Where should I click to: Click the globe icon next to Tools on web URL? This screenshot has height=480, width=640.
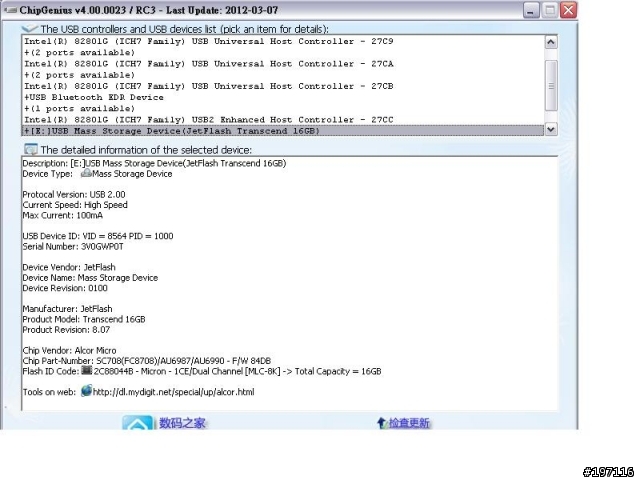[x=86, y=391]
